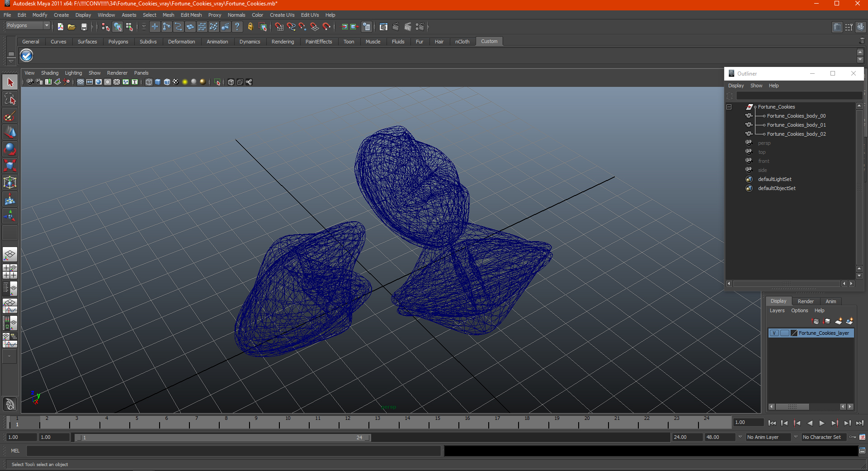Viewport: 868px width, 471px height.
Task: Create a new scene file
Action: (x=61, y=27)
